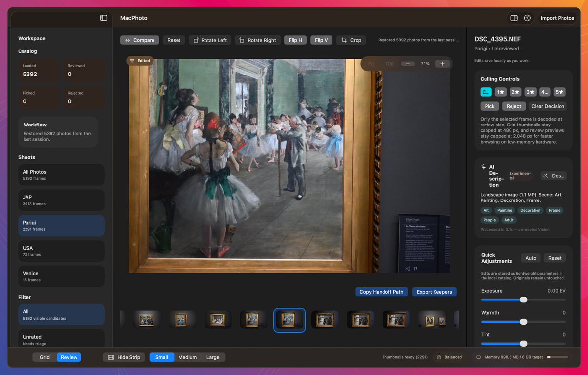588x375 pixels.
Task: Toggle the right inspector panel icon
Action: tap(514, 18)
